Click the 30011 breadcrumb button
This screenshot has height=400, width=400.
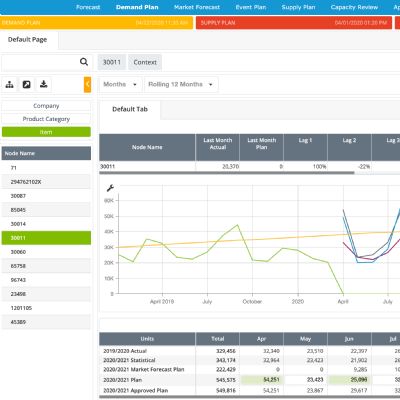[x=112, y=62]
